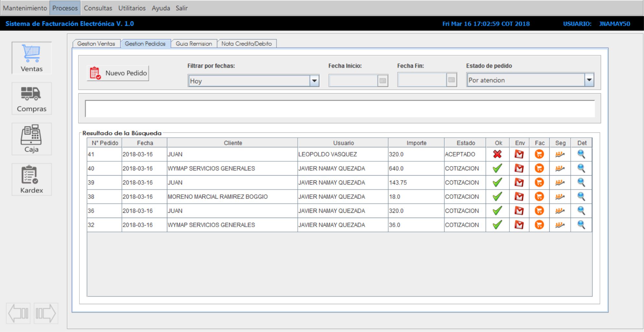
Task: View details magnifier for order 36
Action: pos(581,211)
